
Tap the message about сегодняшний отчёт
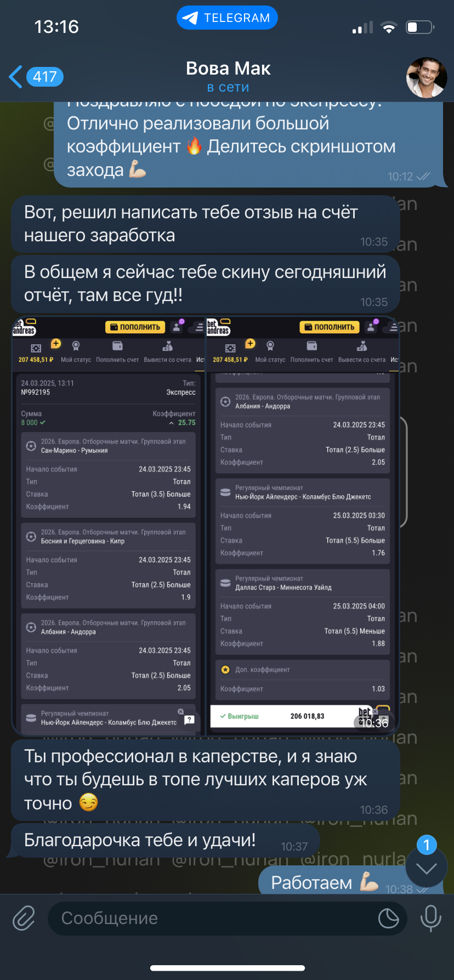point(205,284)
